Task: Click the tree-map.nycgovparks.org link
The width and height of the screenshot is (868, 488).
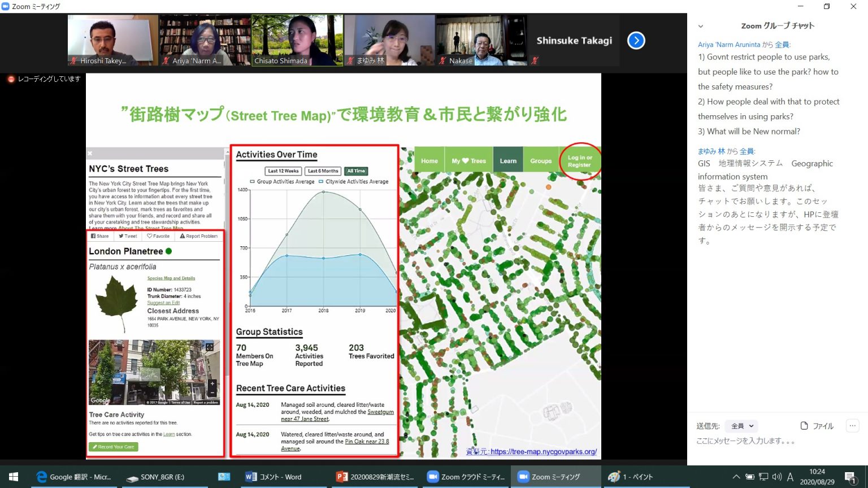Action: [x=543, y=452]
